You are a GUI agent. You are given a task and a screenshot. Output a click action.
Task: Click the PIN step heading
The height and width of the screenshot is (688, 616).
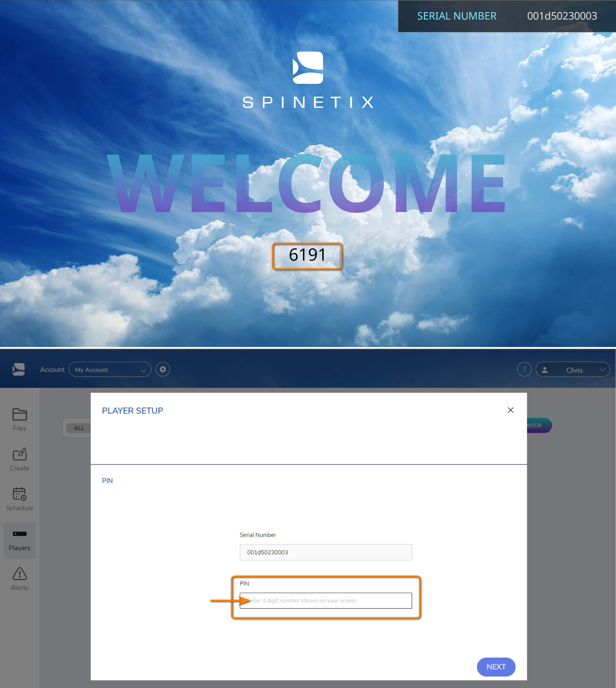click(107, 481)
